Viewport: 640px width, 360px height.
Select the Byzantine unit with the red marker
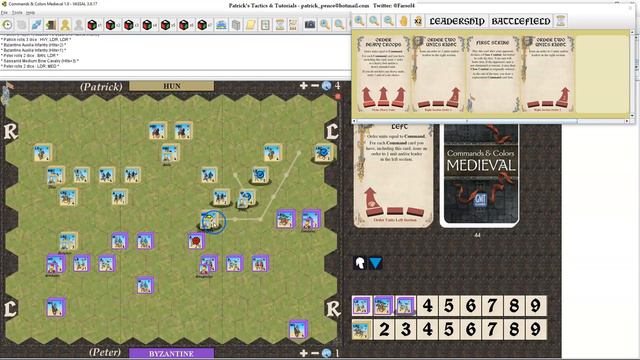[196, 241]
